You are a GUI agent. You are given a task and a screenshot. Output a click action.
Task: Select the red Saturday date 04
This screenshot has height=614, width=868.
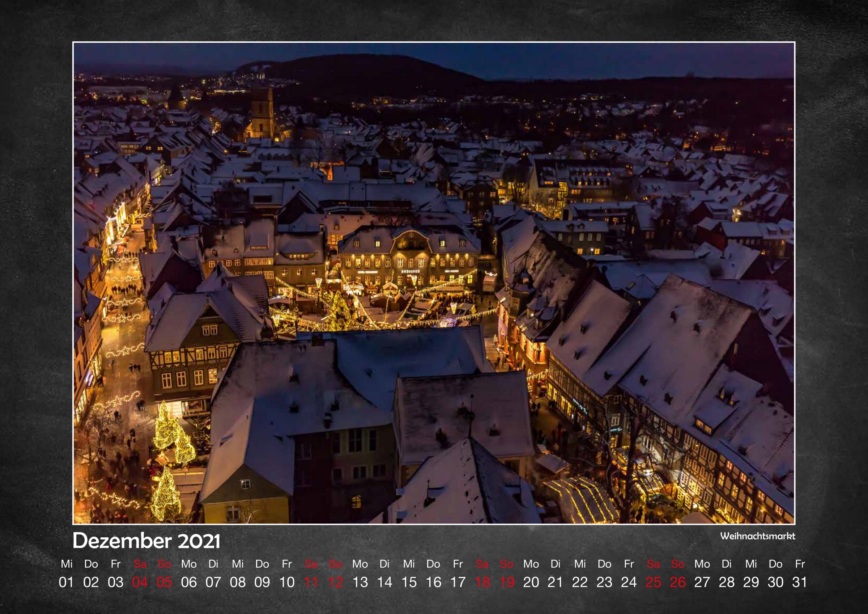click(140, 582)
